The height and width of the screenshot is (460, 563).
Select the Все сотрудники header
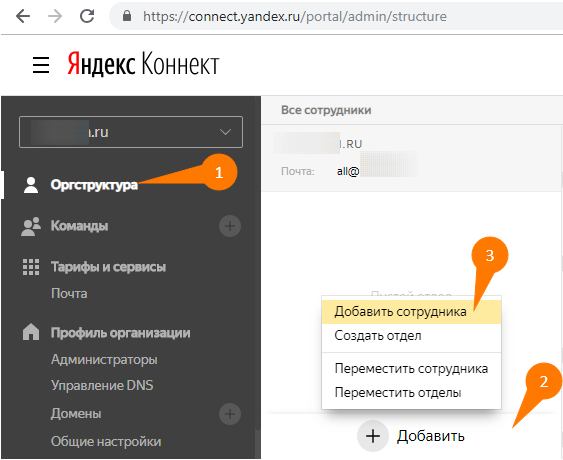coord(326,110)
